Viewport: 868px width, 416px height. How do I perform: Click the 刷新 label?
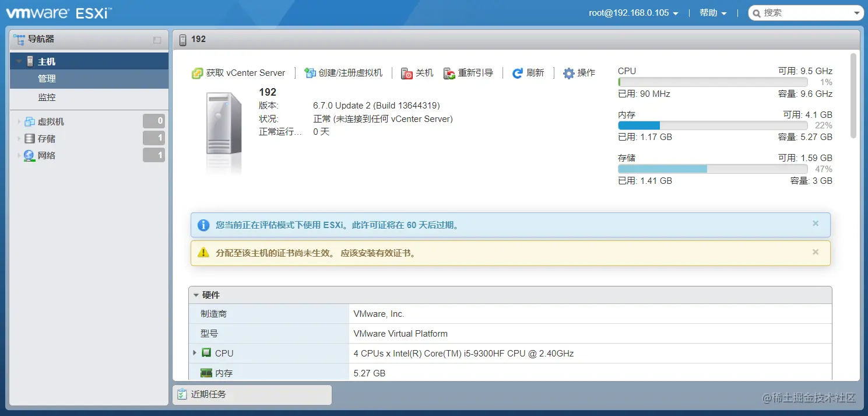[x=535, y=73]
